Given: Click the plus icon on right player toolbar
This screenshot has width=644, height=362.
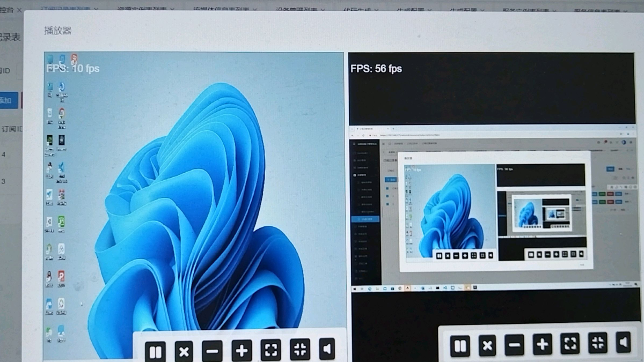Looking at the screenshot, I should 543,344.
